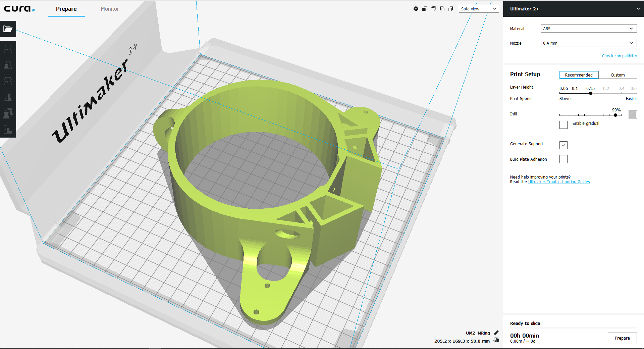Open the Material ABS dropdown

point(589,29)
